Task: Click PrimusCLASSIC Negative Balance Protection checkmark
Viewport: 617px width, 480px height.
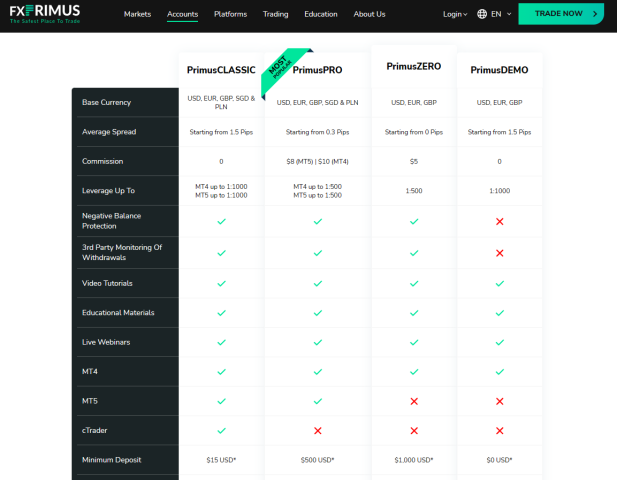Action: tap(222, 222)
